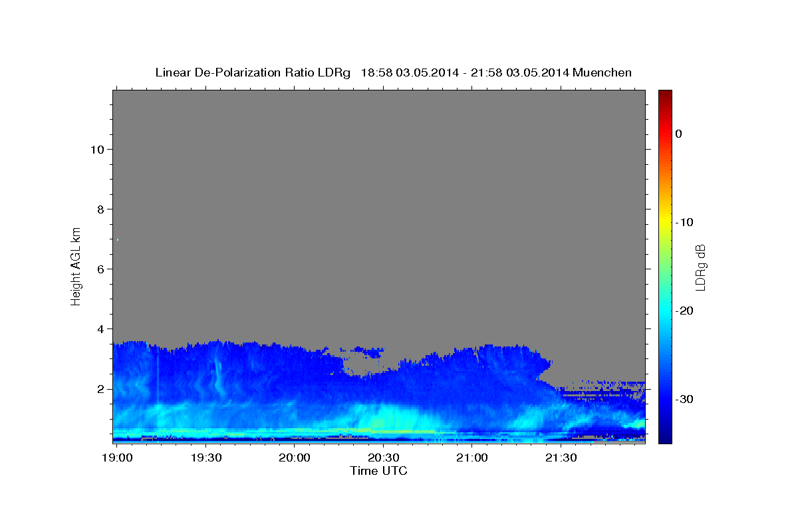Viewport: 798px width, 532px height.
Task: Click the '19:00' time tick label
Action: [x=117, y=458]
